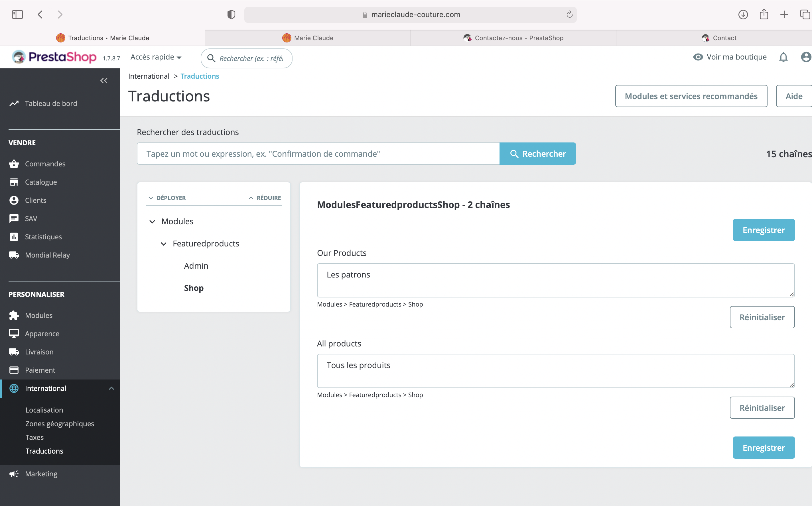Image resolution: width=812 pixels, height=506 pixels.
Task: Click RÉDUIRE to collapse all
Action: click(x=265, y=198)
